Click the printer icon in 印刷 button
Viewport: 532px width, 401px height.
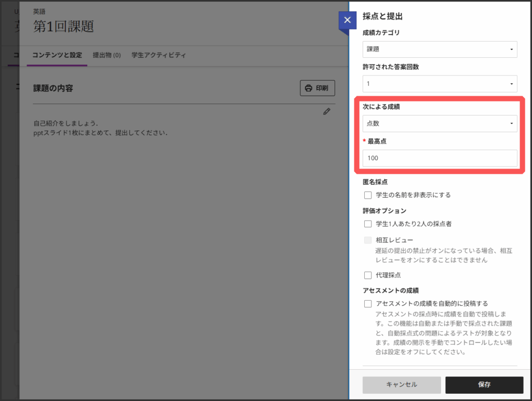coord(309,88)
